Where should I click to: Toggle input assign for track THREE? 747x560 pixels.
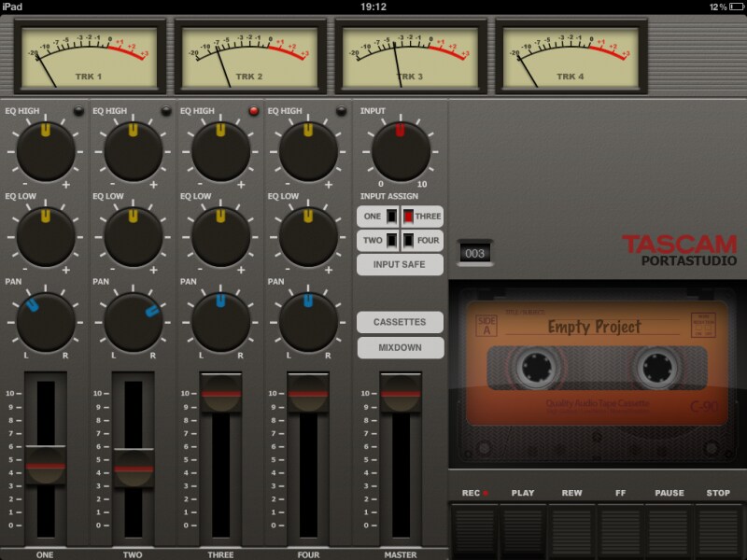click(x=422, y=216)
